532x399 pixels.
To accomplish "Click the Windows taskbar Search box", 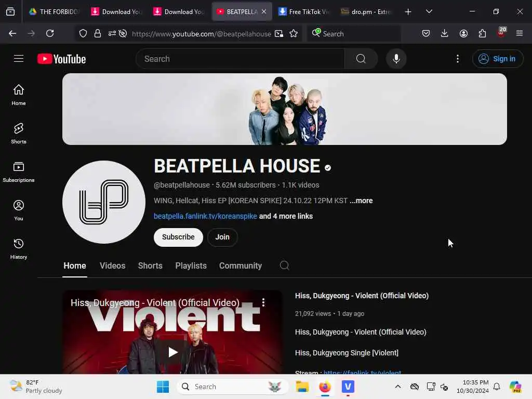I will [232, 387].
